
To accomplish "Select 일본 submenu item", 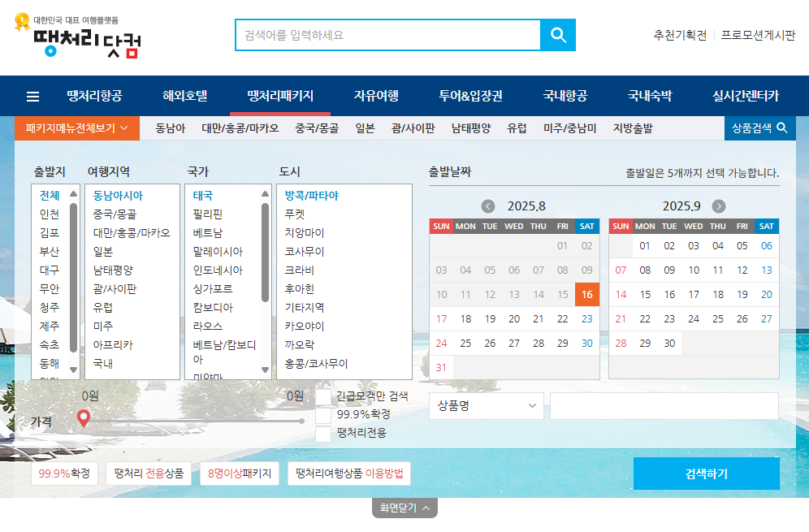I will pos(365,128).
